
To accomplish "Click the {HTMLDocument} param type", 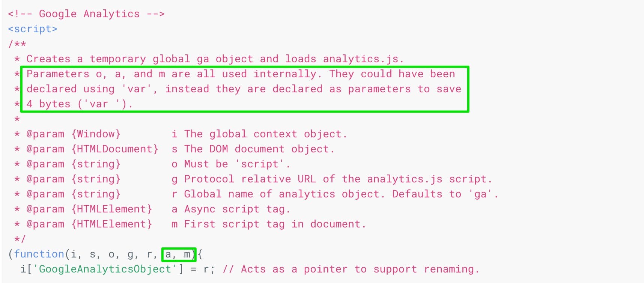I will coord(115,149).
